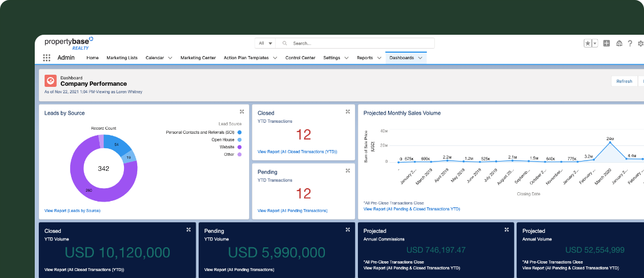This screenshot has height=278, width=644.
Task: Expand the Settings tab chevron
Action: pyautogui.click(x=346, y=58)
